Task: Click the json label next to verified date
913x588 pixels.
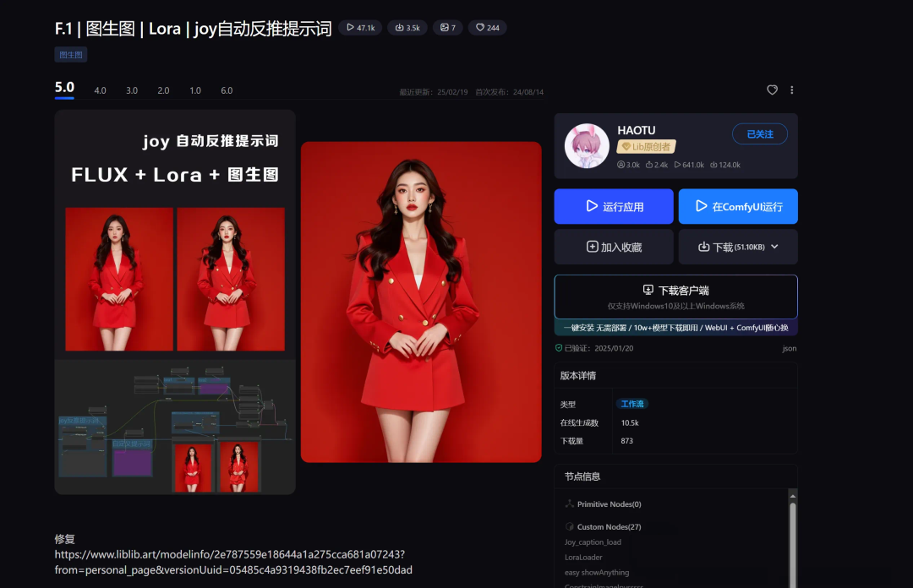Action: 790,348
